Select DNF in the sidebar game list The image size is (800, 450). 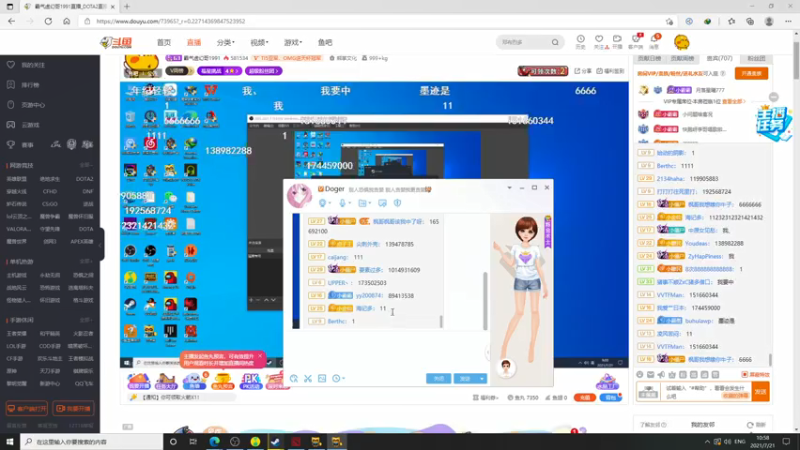pos(87,191)
